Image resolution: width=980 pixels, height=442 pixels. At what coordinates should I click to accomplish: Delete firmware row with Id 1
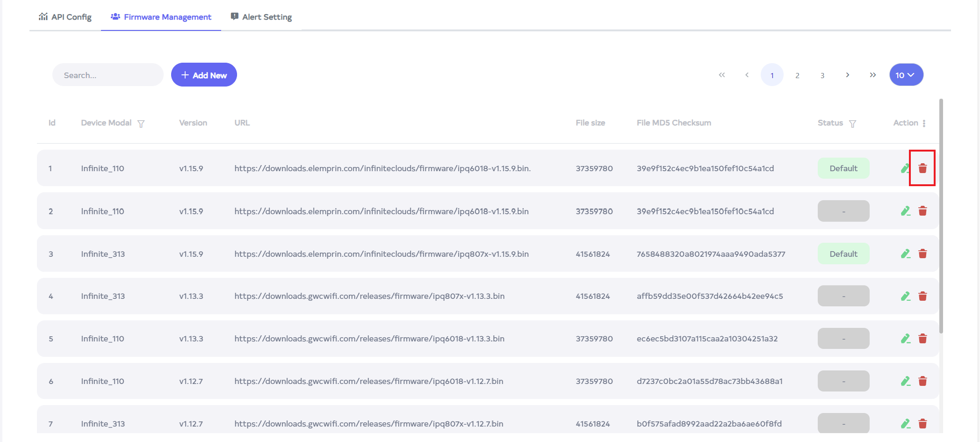pos(922,168)
